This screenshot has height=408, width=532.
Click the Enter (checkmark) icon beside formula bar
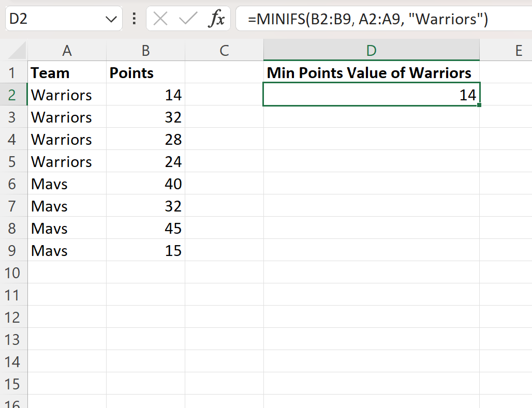coord(188,19)
